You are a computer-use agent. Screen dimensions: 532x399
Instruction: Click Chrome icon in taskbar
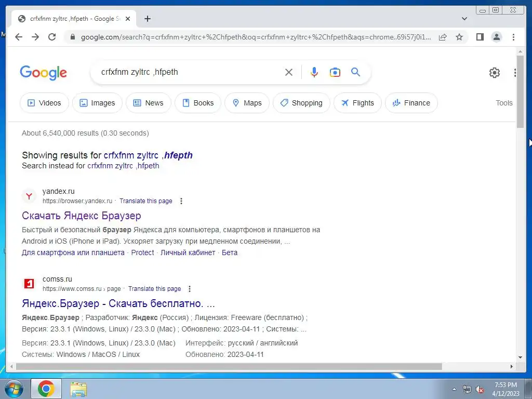(x=46, y=389)
